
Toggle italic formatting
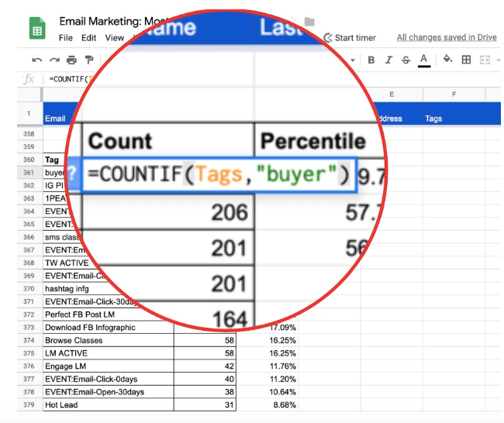[x=388, y=60]
